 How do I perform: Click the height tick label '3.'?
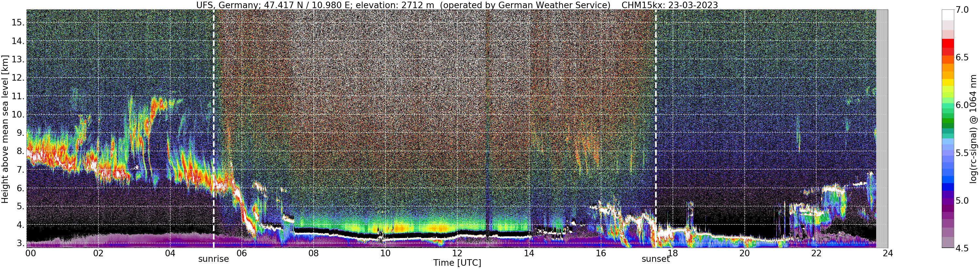pyautogui.click(x=20, y=243)
